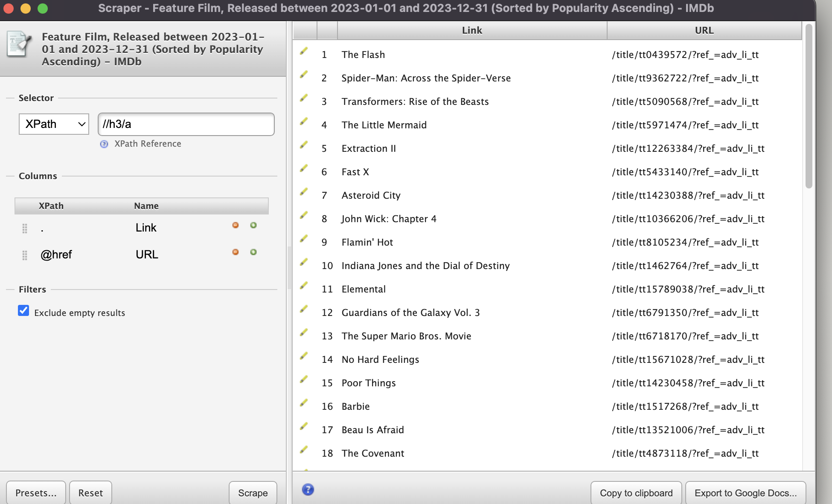Click the URL cell /title/tt9362722/?ref_=adv_li_tt

tap(685, 78)
